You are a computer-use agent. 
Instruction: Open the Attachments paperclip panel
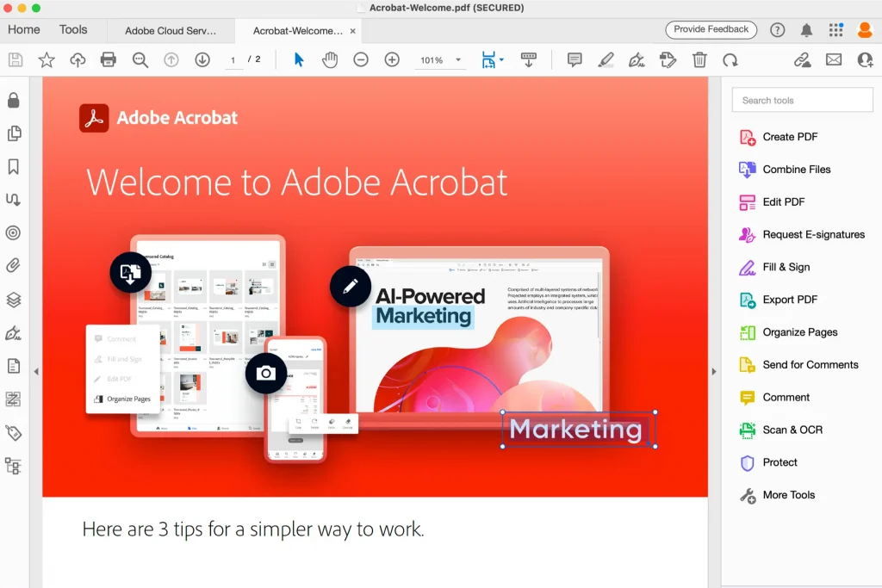pos(13,266)
